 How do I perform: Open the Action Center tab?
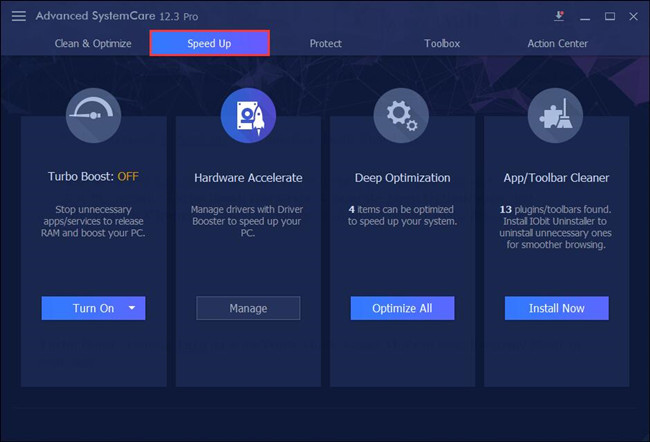(558, 44)
